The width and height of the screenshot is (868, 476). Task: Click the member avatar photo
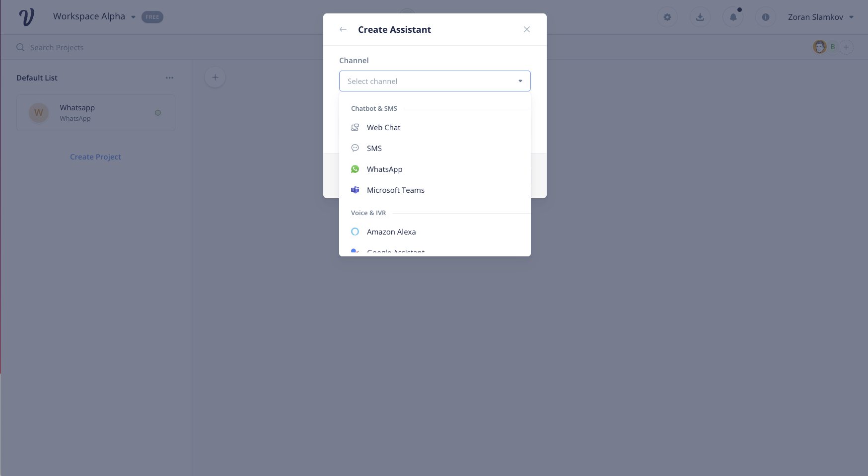[819, 47]
